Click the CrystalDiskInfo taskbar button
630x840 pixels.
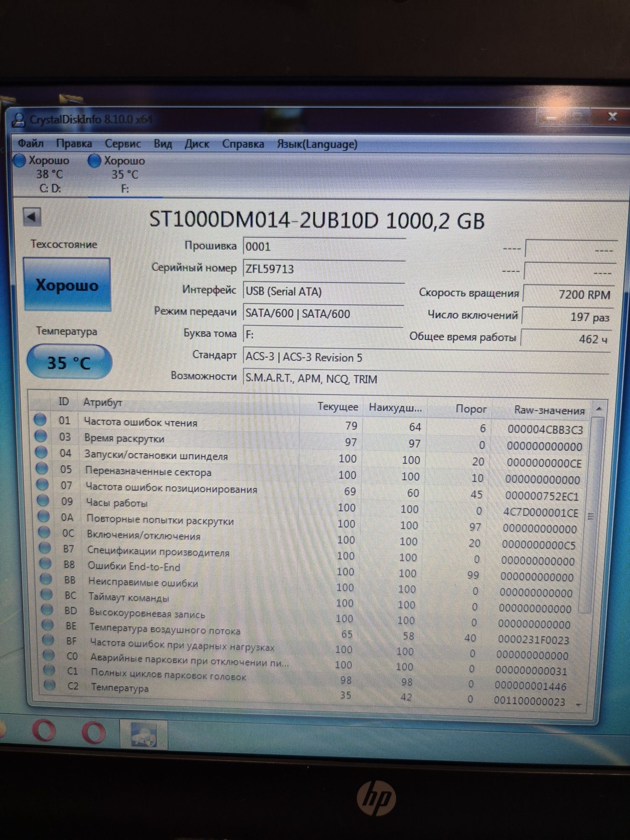144,735
